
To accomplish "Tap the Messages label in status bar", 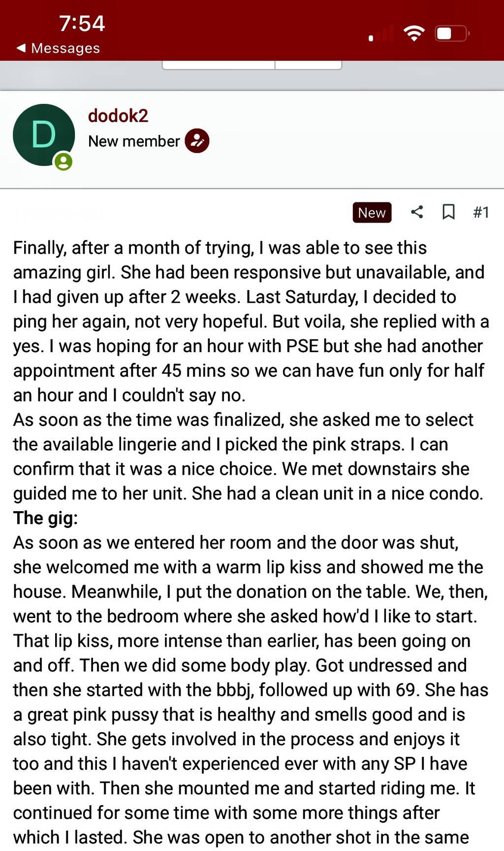I will tap(65, 48).
